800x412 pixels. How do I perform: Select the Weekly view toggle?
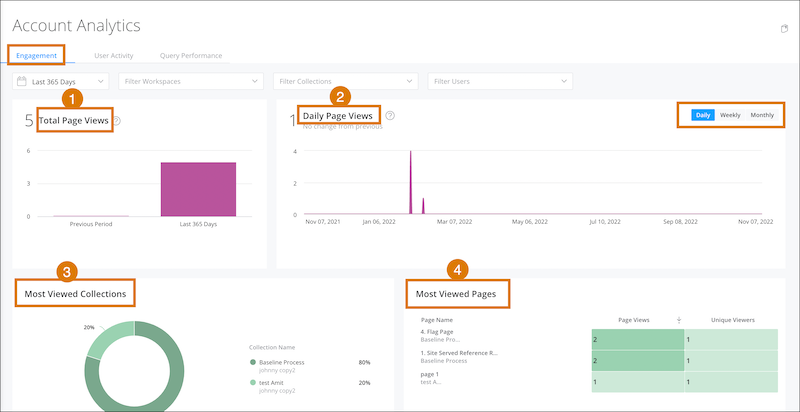[x=730, y=115]
